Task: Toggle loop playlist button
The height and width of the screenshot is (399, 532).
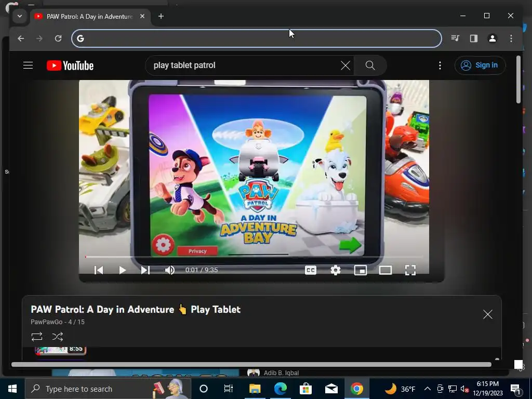Action: (x=37, y=336)
